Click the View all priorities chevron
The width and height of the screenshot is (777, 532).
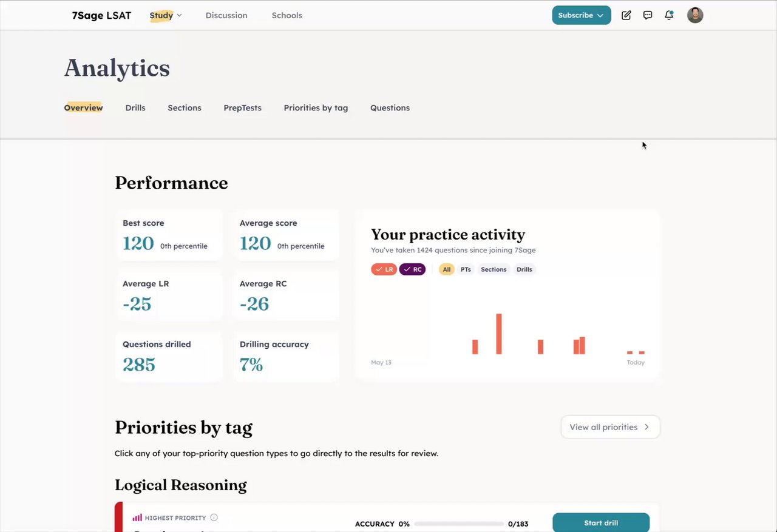pyautogui.click(x=646, y=427)
